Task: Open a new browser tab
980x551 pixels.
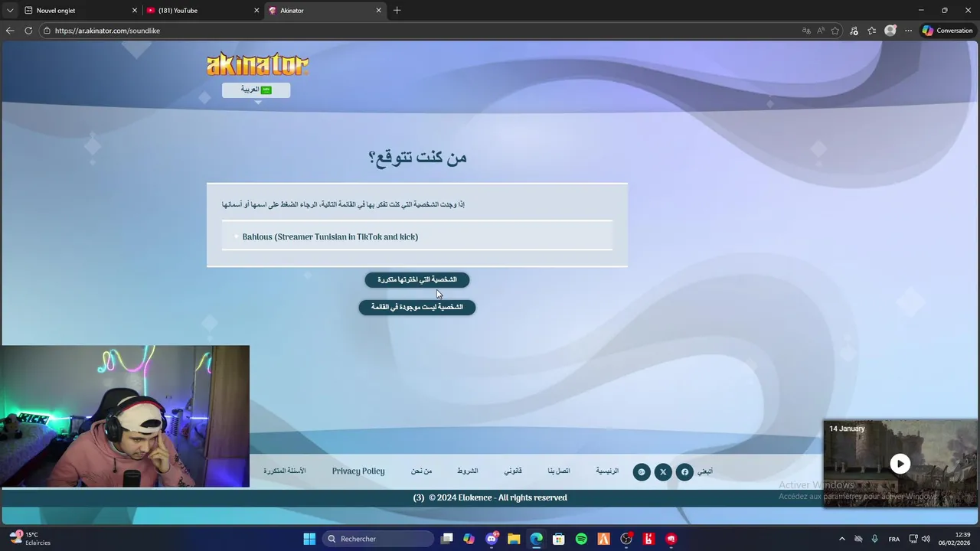Action: [397, 11]
